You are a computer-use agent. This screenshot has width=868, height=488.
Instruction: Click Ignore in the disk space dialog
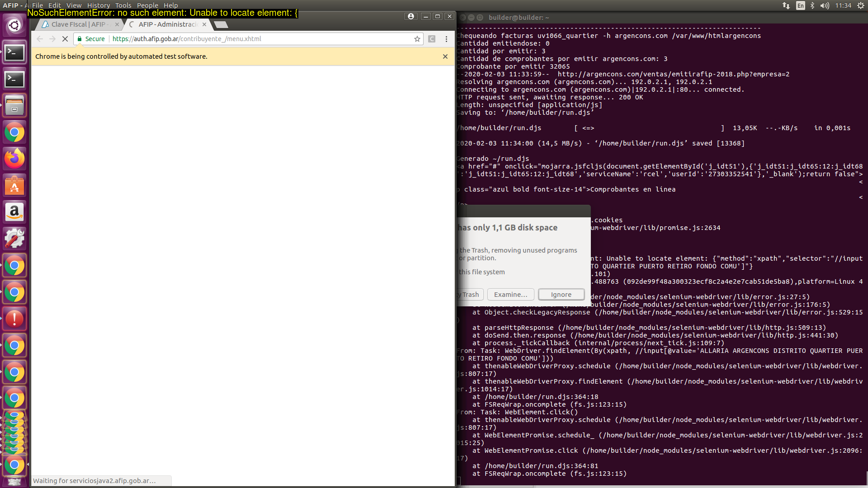[561, 295]
